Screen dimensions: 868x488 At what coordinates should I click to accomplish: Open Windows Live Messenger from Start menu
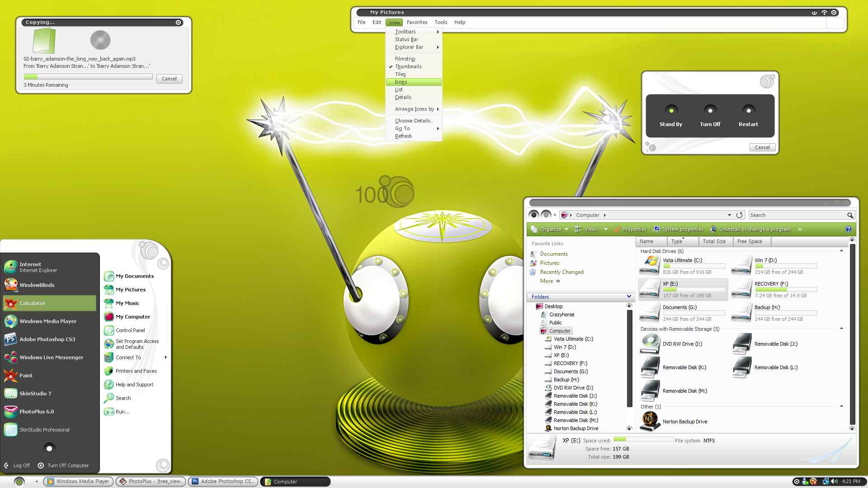(49, 357)
